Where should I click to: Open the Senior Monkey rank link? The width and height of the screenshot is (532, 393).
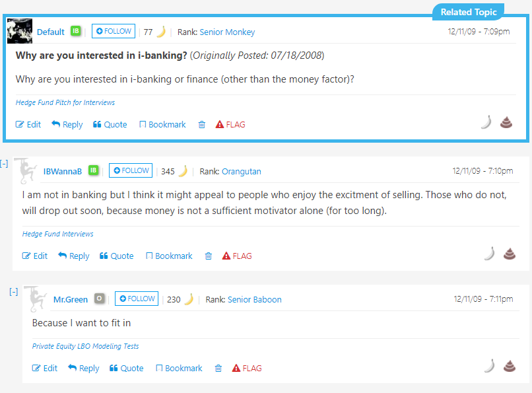(x=227, y=32)
